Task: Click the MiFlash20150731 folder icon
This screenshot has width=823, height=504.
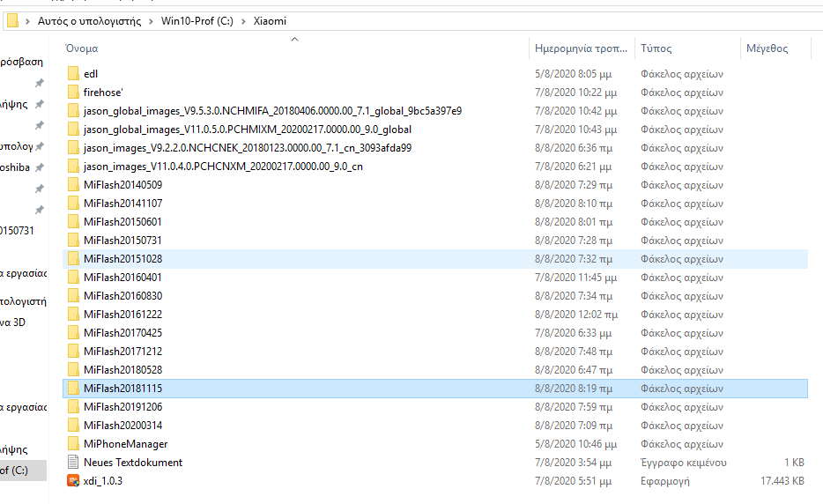Action: pyautogui.click(x=73, y=241)
